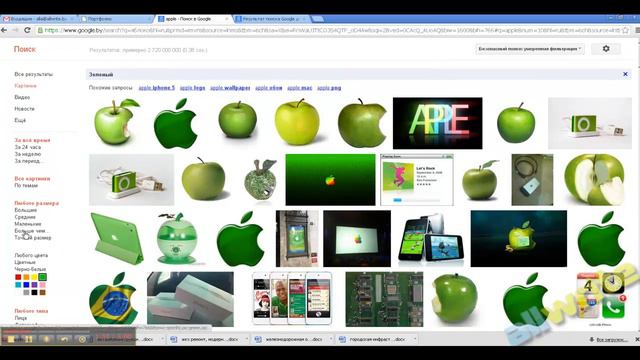Pick the pink color swatch
640x360 pixels.
click(x=42, y=284)
